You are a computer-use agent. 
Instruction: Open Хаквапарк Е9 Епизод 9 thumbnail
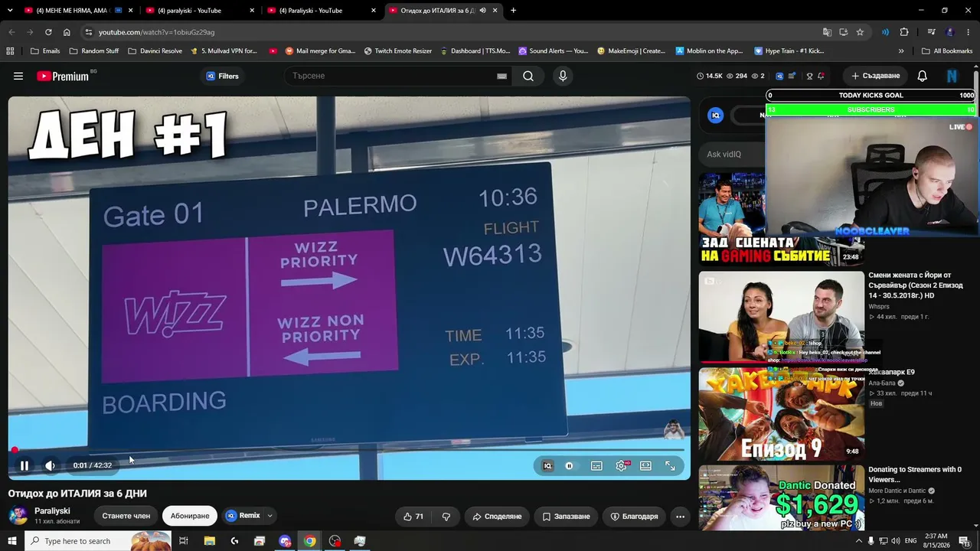tap(781, 414)
